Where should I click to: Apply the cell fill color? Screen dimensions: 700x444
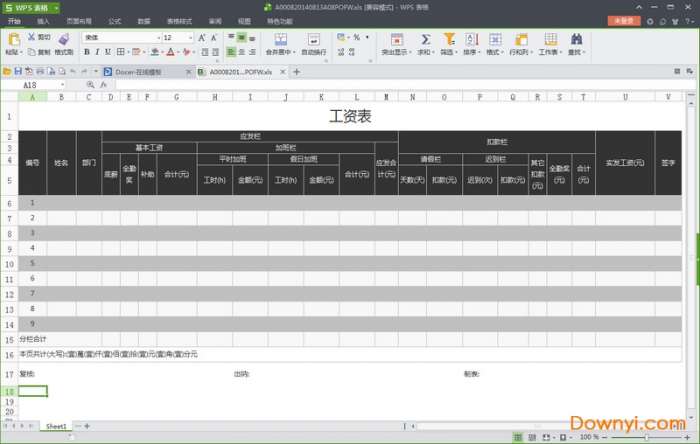[154, 52]
